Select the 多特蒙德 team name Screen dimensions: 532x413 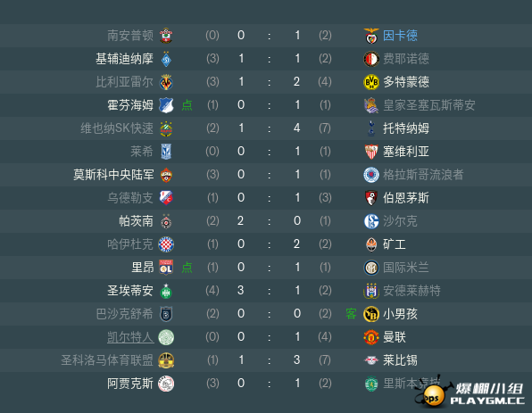[x=406, y=82]
